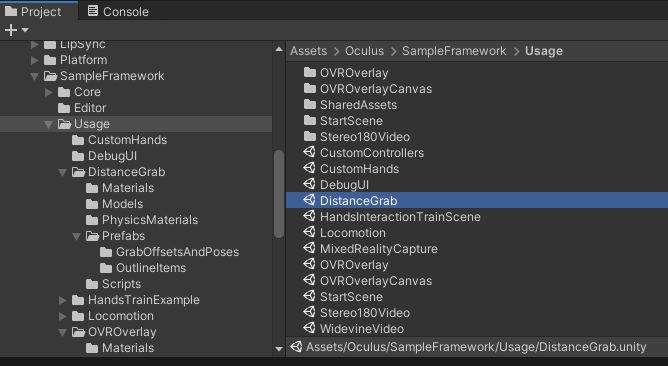This screenshot has height=366, width=668.
Task: Select the OutlineItems folder icon in tree
Action: click(x=106, y=268)
